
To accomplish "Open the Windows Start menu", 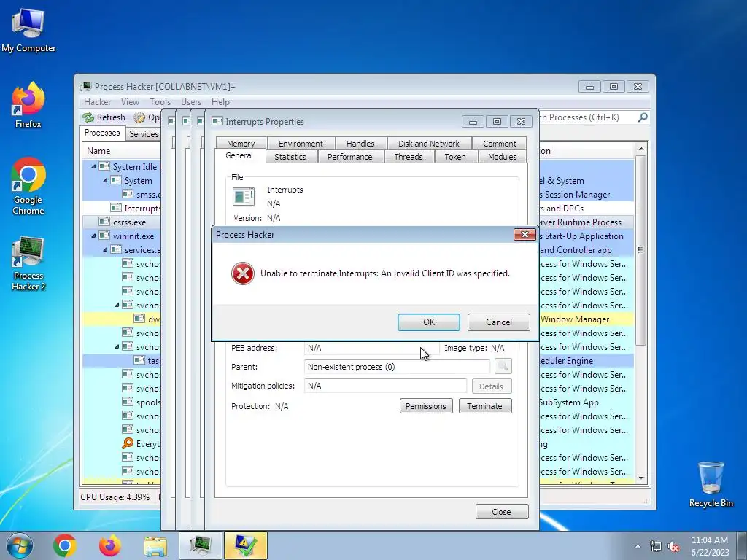I will [19, 545].
